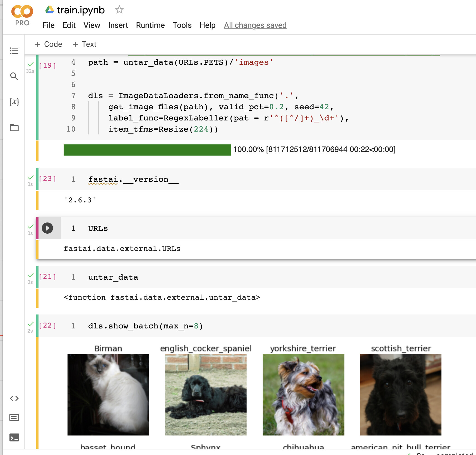Viewport: 476px width, 455px height.
Task: Open the Help menu
Action: coord(207,25)
